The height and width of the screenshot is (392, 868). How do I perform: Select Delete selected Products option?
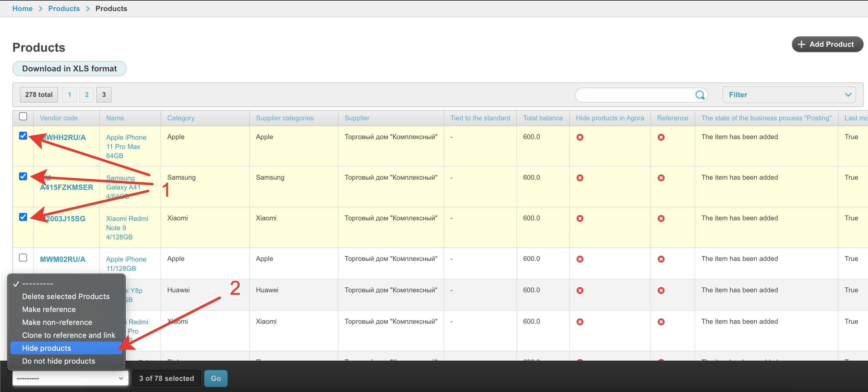click(x=66, y=296)
